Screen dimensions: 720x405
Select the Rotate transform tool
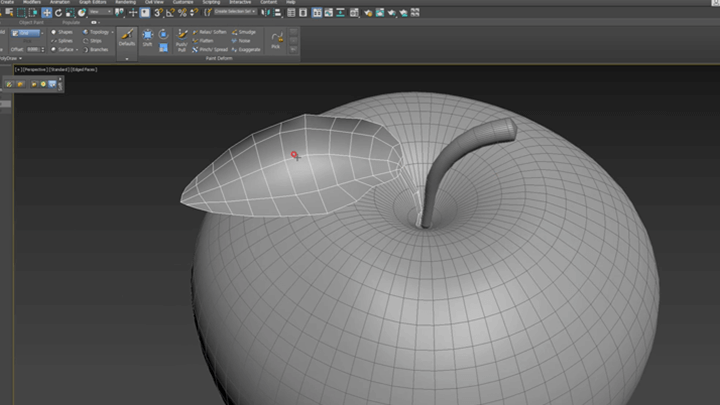(58, 13)
